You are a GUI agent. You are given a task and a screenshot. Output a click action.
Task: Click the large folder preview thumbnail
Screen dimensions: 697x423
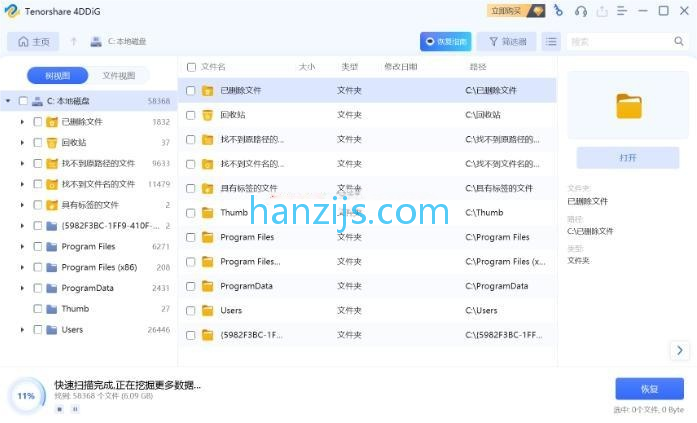tap(629, 106)
